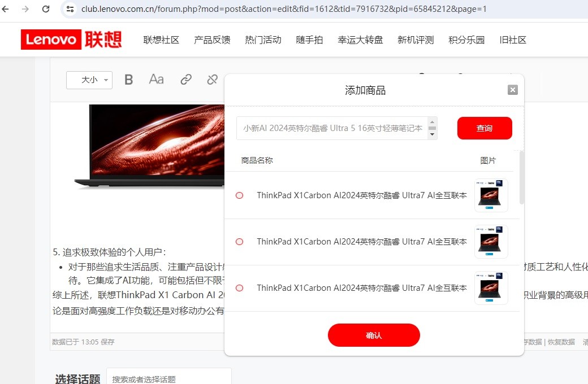This screenshot has width=588, height=384.
Task: Select the third ThinkPad X1Carbon radio button
Action: pos(239,288)
